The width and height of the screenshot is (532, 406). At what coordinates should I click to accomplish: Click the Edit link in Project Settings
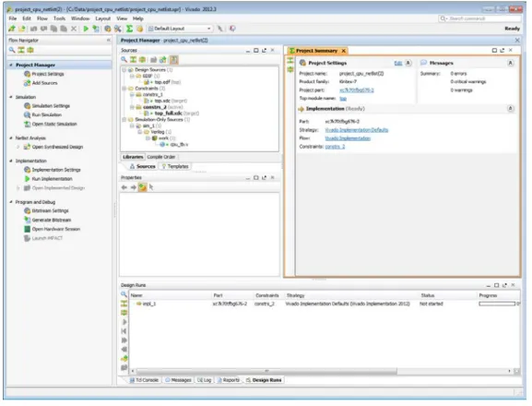pyautogui.click(x=398, y=63)
